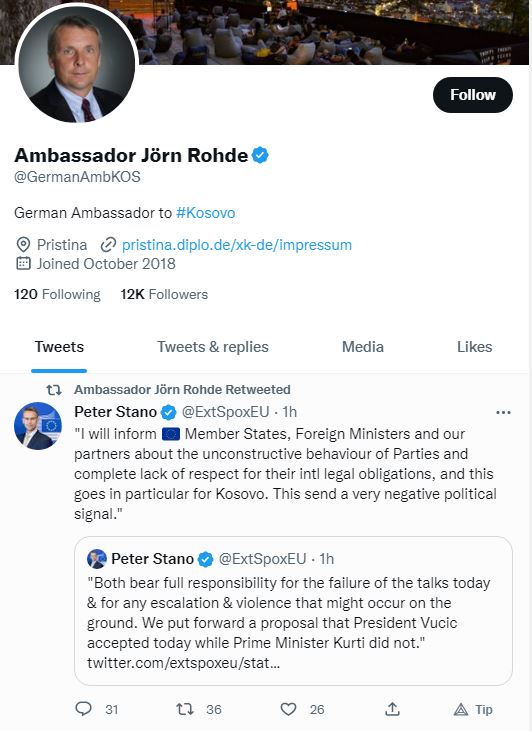The image size is (532, 731).
Task: Switch to the Tweets & replies tab
Action: [x=213, y=347]
